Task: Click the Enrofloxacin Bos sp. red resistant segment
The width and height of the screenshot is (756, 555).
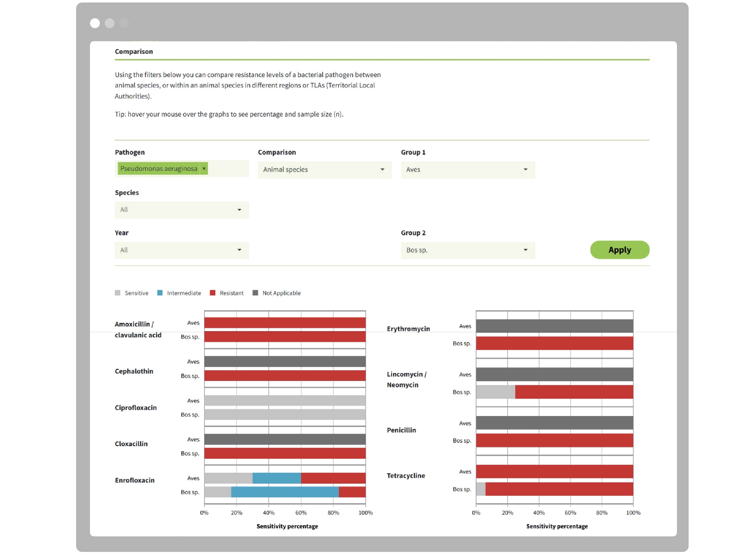Action: click(x=352, y=492)
